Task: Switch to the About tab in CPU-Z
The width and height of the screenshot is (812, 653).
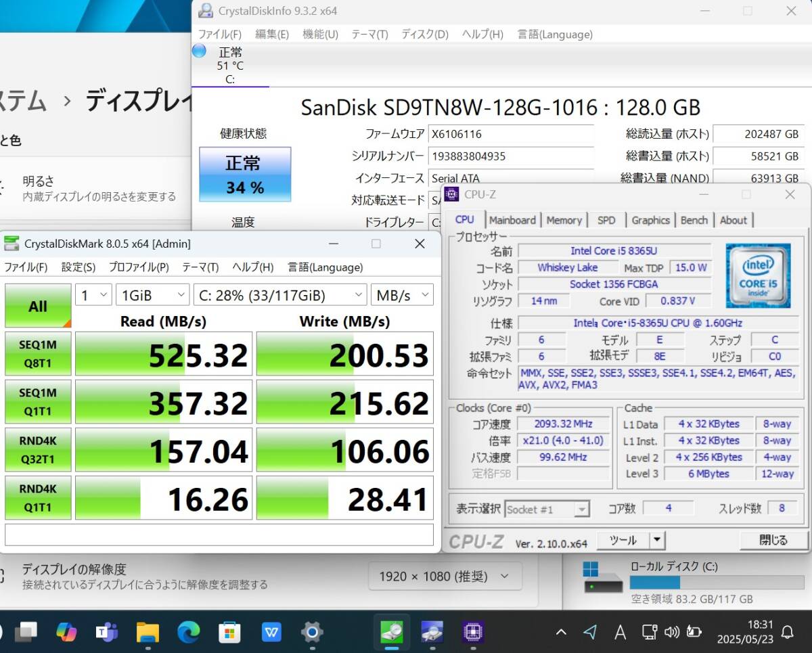Action: (734, 220)
